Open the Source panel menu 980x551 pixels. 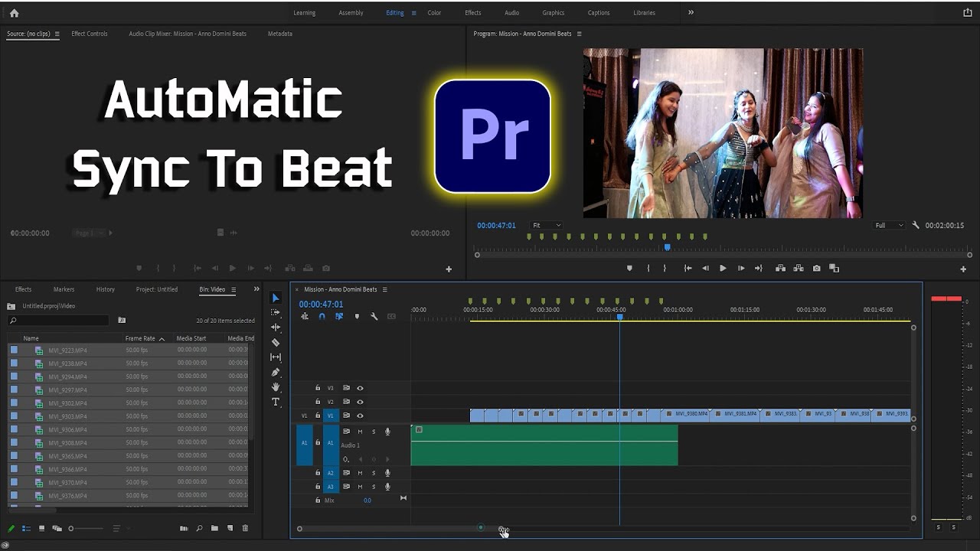(57, 34)
